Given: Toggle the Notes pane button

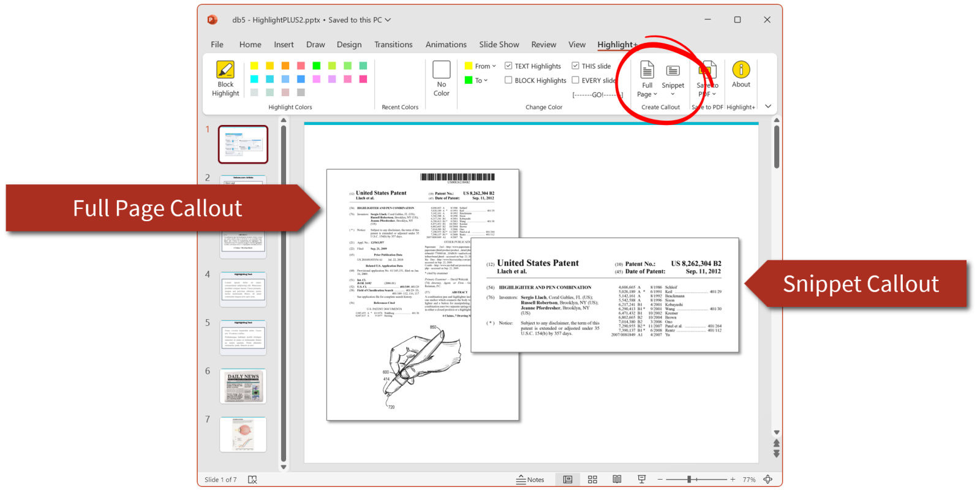Looking at the screenshot, I should point(530,480).
